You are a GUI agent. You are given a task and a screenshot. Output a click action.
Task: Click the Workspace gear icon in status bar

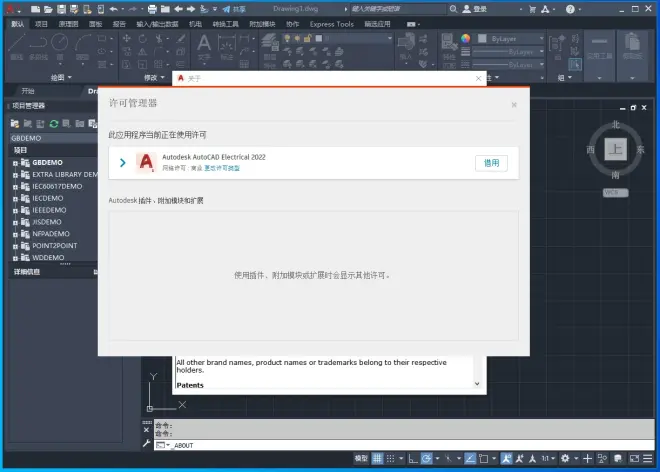click(x=565, y=459)
